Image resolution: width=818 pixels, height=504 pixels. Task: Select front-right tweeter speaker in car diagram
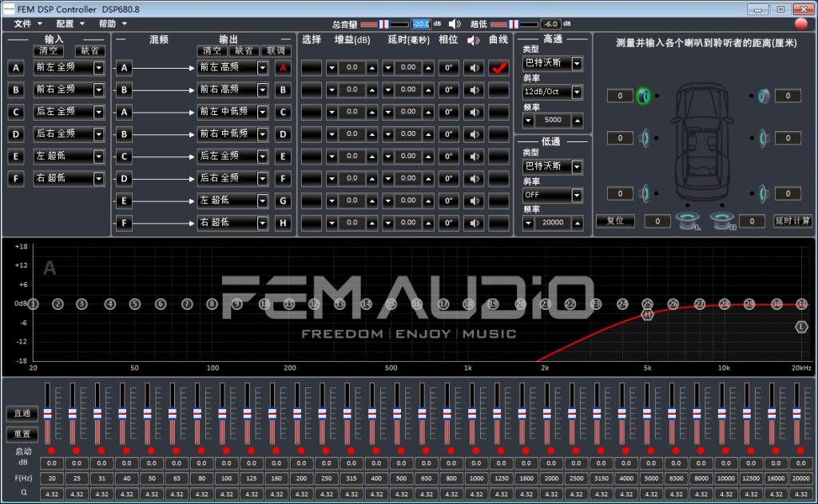tap(764, 96)
